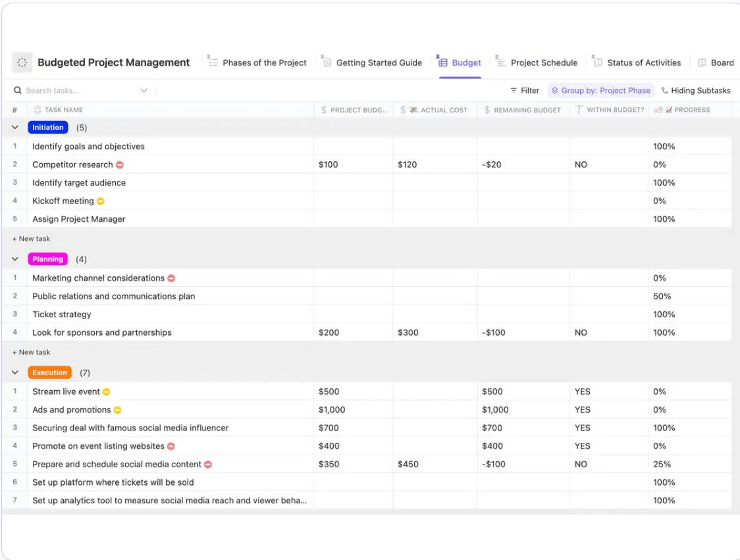Open task Ticket strategy
Viewport: 740px width, 560px height.
tap(62, 314)
